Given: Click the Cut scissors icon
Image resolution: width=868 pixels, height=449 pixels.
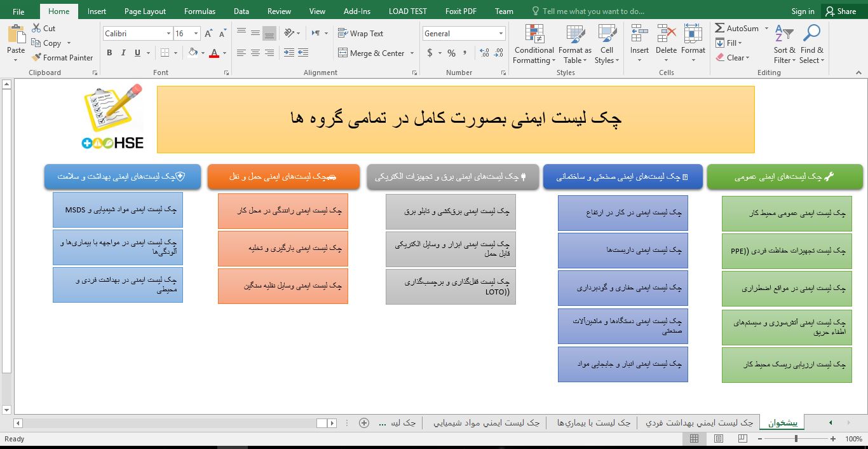Looking at the screenshot, I should click(x=36, y=29).
